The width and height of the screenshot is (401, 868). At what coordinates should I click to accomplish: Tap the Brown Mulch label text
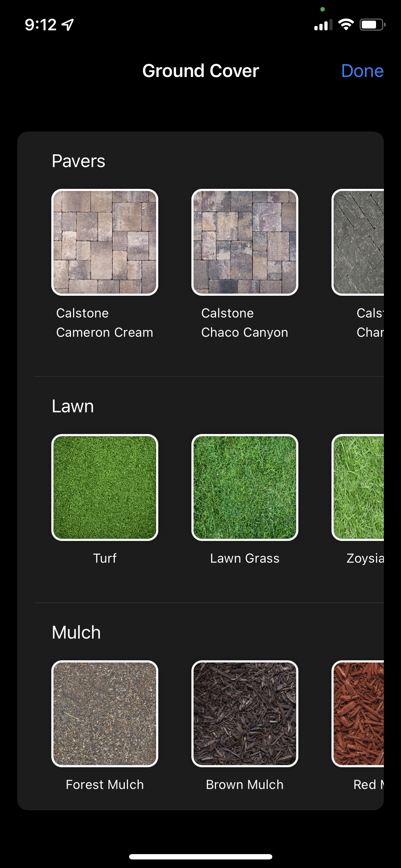pyautogui.click(x=245, y=785)
